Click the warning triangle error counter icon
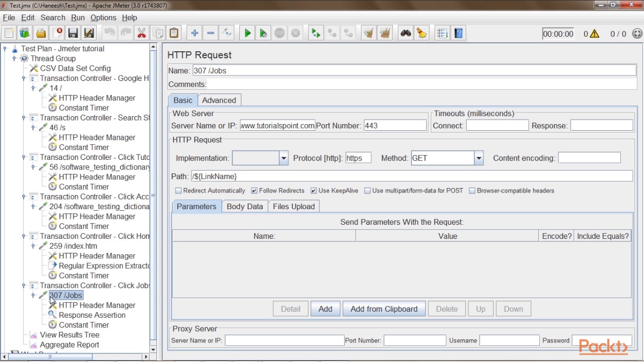 (x=595, y=34)
